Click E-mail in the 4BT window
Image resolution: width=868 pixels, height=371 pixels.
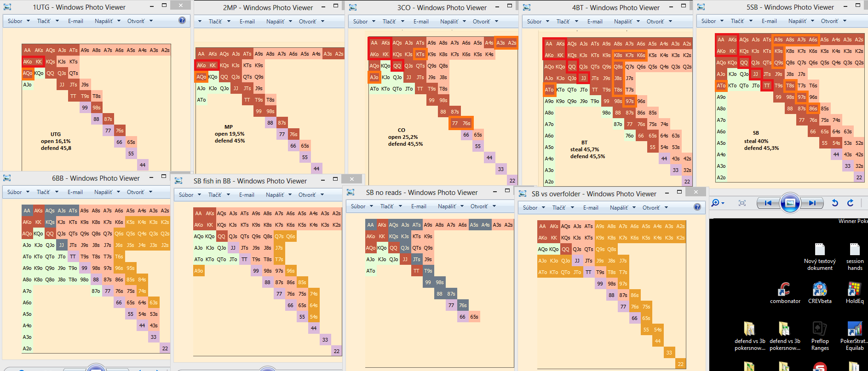(595, 21)
